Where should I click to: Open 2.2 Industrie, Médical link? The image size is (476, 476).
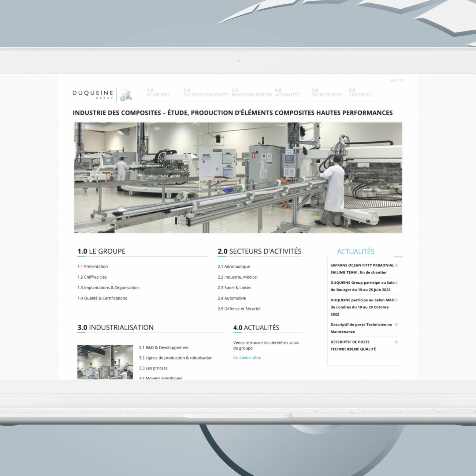coord(238,277)
